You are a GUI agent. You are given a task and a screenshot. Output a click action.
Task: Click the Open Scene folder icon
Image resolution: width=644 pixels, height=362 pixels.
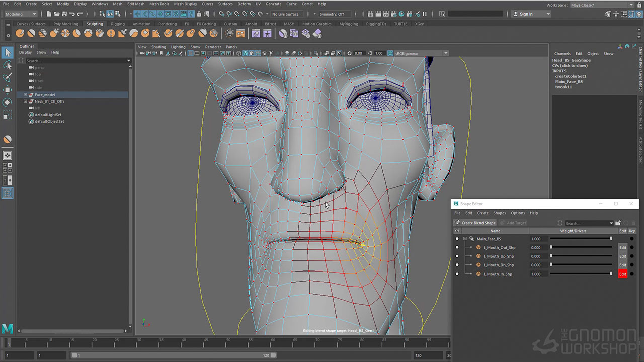[56, 14]
